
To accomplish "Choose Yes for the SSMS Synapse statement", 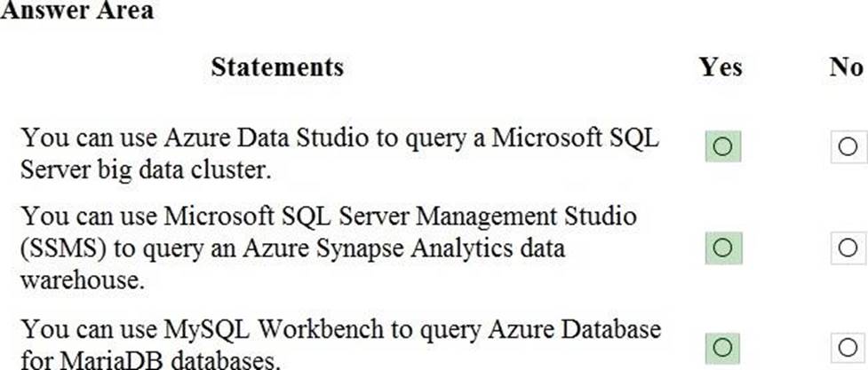I will [x=722, y=249].
